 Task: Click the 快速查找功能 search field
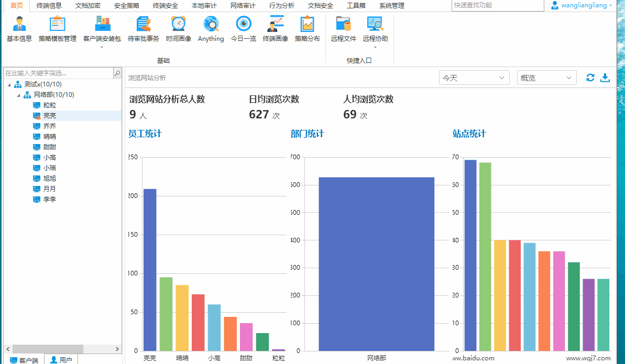coord(498,5)
